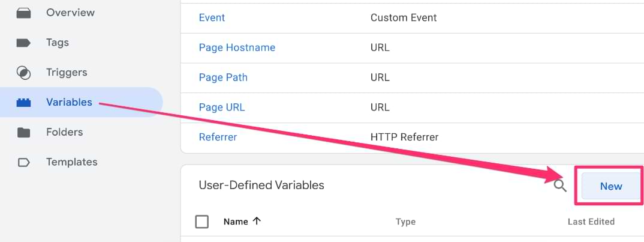Tick the select-all variables checkbox
Image resolution: width=644 pixels, height=242 pixels.
(x=201, y=222)
